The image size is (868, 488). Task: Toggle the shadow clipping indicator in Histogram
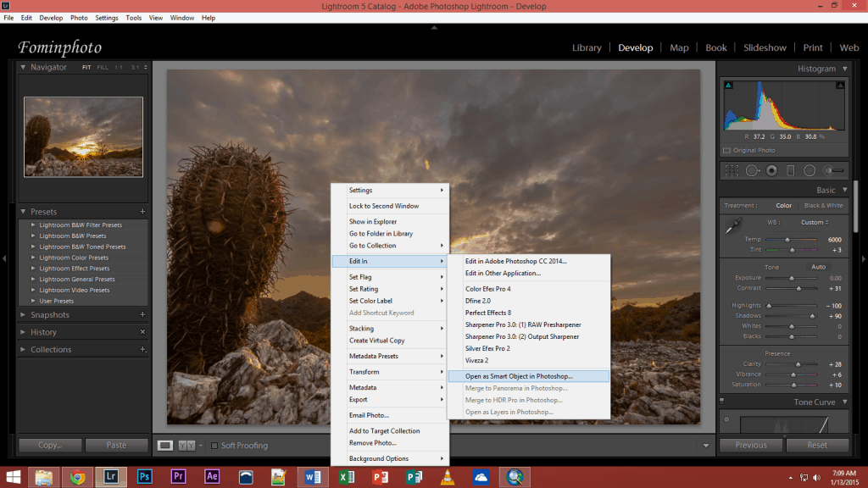728,86
